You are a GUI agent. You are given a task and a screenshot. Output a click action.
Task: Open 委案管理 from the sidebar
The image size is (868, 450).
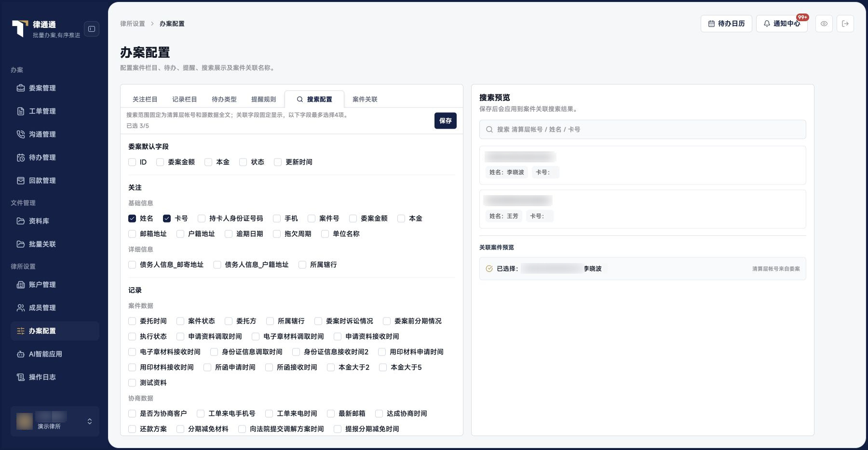pyautogui.click(x=54, y=88)
